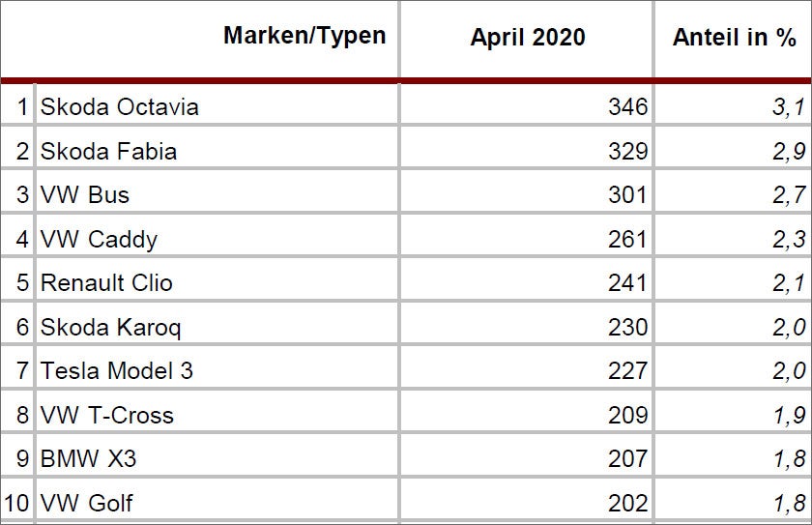812x525 pixels.
Task: Select the Skoda Fabia cell
Action: pos(108,151)
